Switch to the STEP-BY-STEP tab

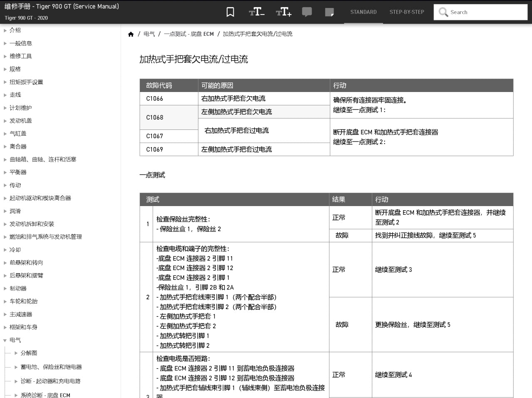[406, 12]
